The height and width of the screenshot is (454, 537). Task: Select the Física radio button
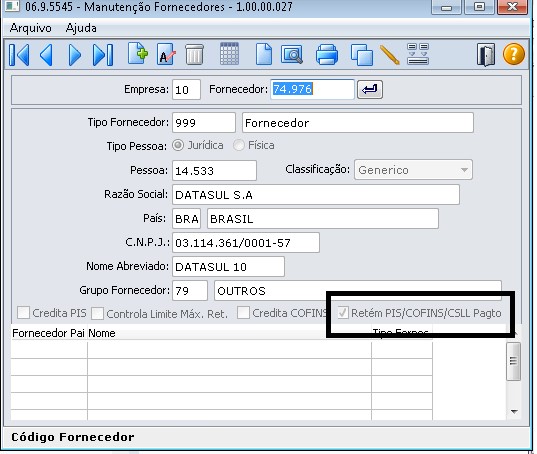[x=238, y=145]
